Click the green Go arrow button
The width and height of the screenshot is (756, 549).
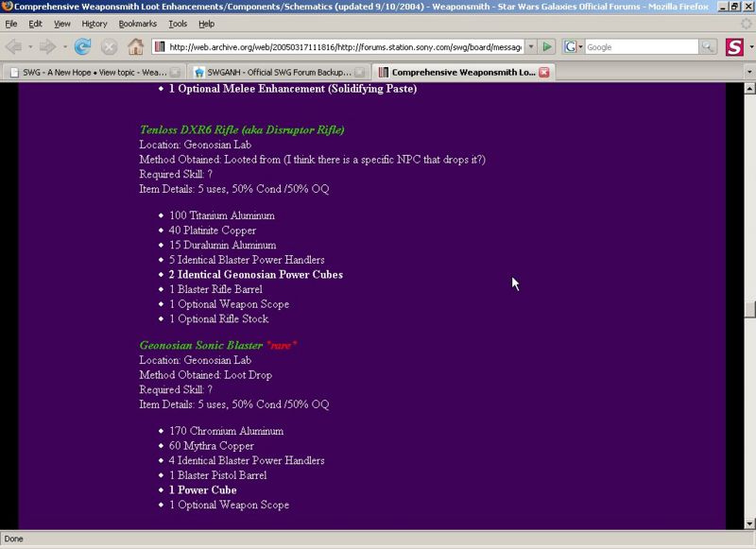click(x=547, y=46)
